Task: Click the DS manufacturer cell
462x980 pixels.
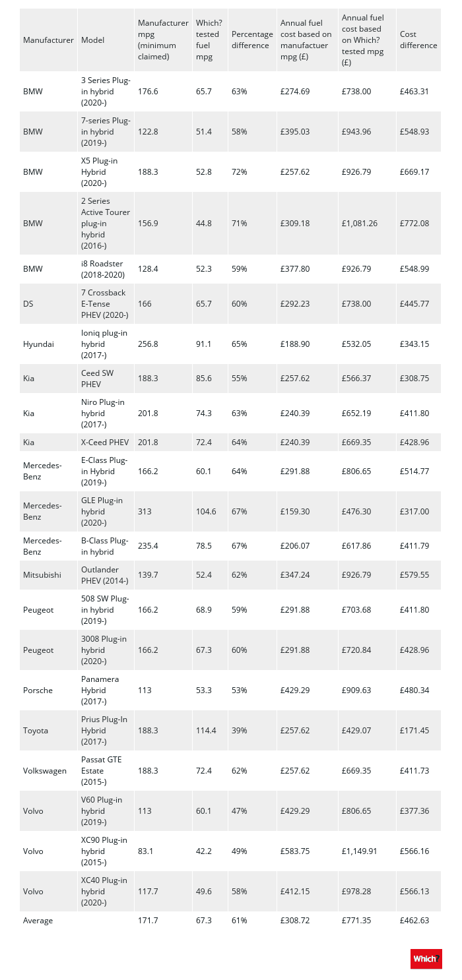Action: (x=28, y=304)
